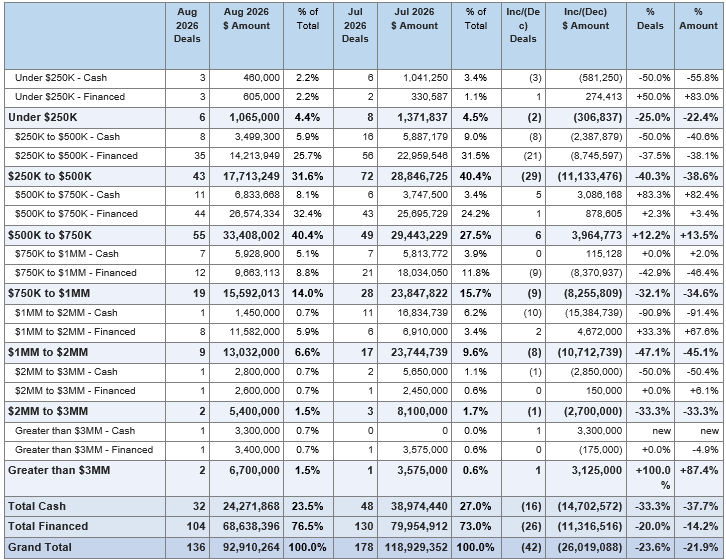Image resolution: width=726 pixels, height=560 pixels.
Task: Click the Aug 2026 Deals column header
Action: pyautogui.click(x=187, y=25)
